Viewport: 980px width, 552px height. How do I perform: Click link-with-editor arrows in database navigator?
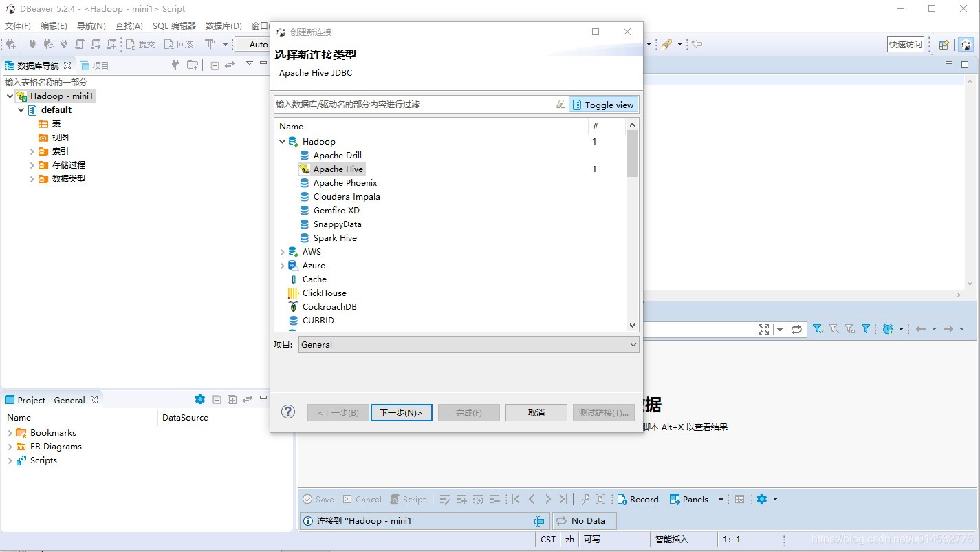[x=230, y=65]
